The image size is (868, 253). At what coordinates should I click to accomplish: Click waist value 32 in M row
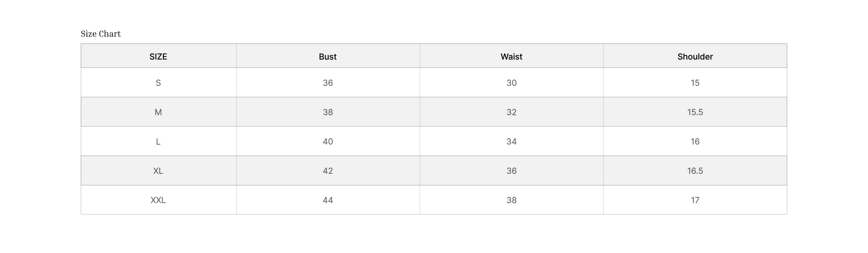[511, 112]
